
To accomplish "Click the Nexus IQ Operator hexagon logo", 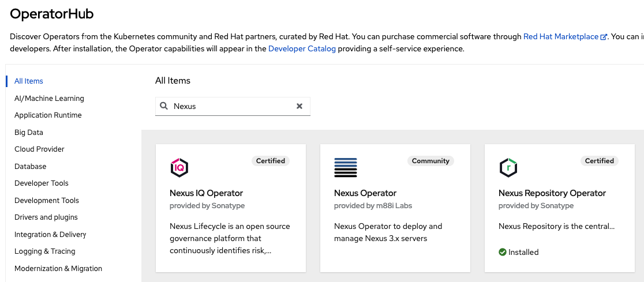I will coord(179,167).
